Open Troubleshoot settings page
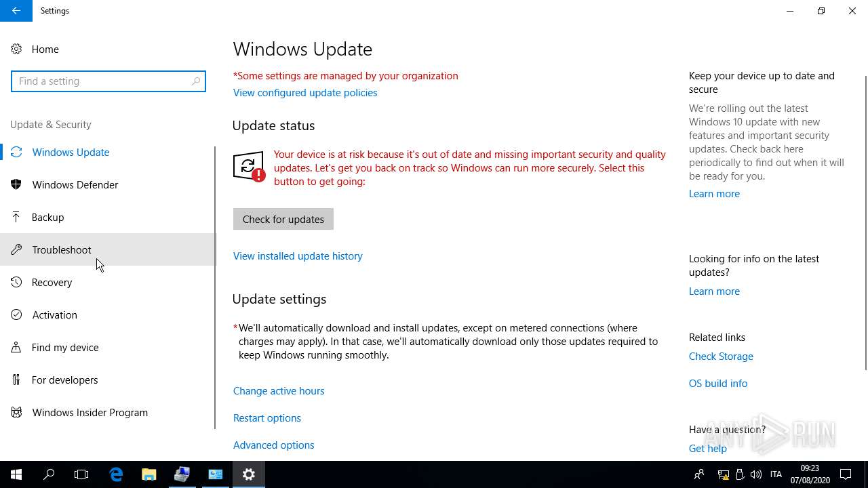This screenshot has height=488, width=868. (108, 249)
